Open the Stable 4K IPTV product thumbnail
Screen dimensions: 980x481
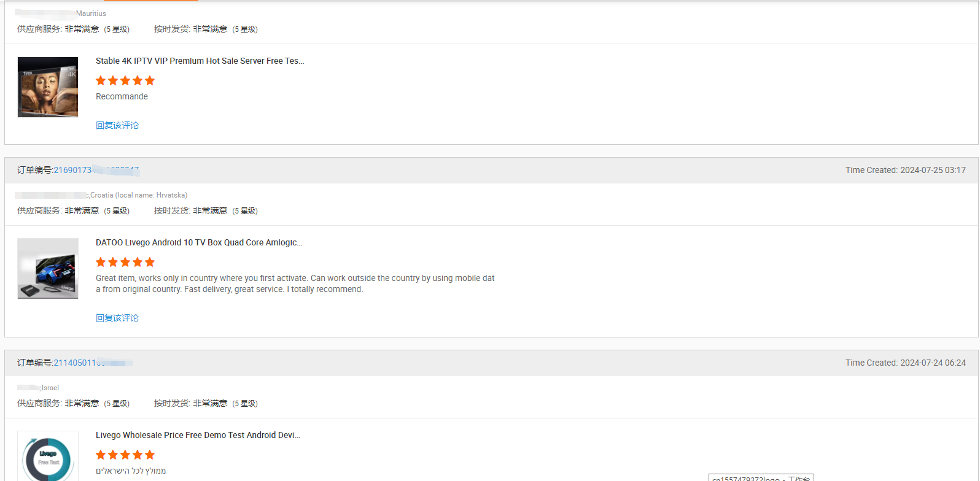point(48,87)
